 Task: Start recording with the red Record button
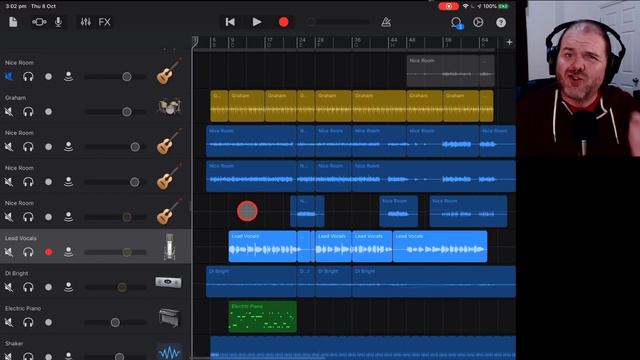pyautogui.click(x=284, y=22)
